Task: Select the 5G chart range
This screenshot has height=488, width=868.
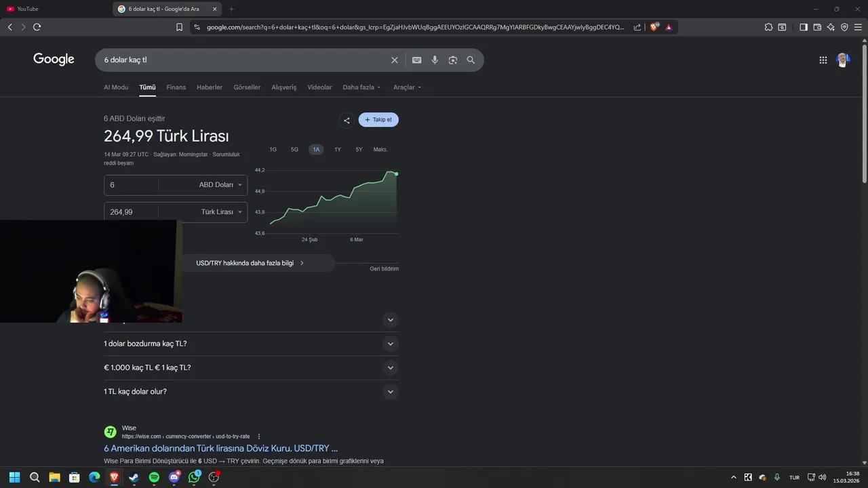Action: 294,149
